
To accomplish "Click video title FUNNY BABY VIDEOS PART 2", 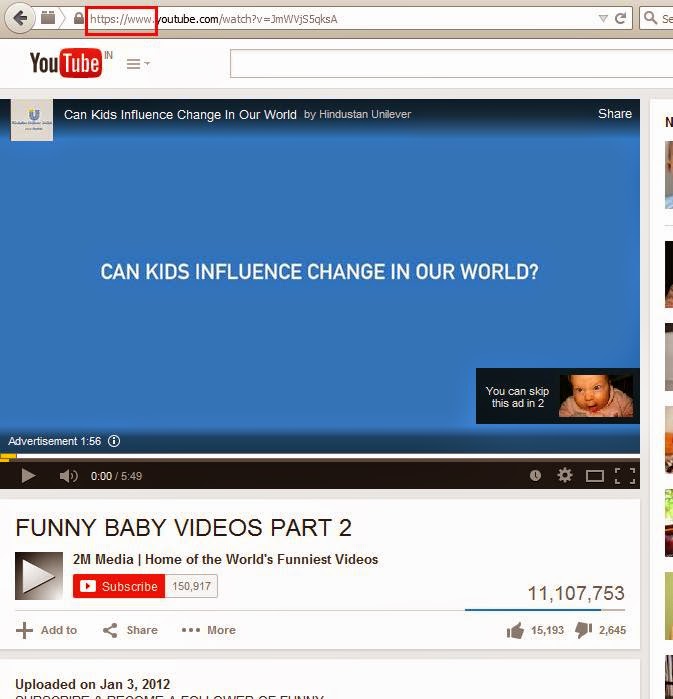I will 184,528.
